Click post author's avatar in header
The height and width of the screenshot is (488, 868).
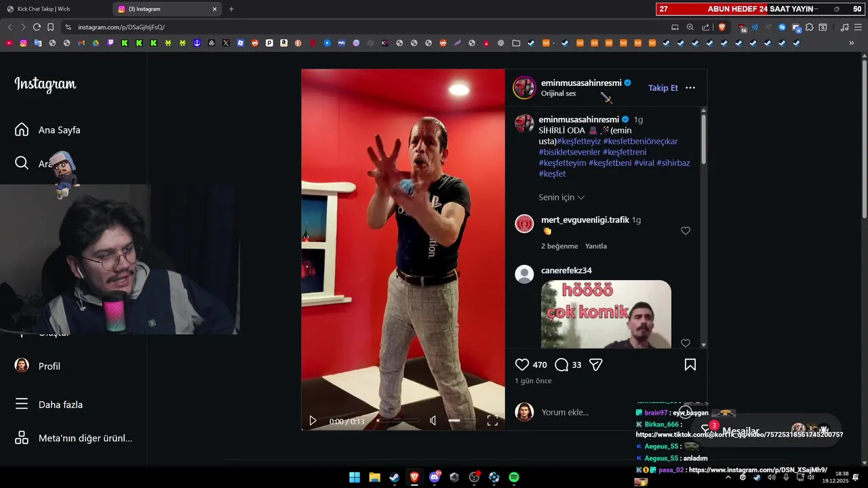(524, 87)
